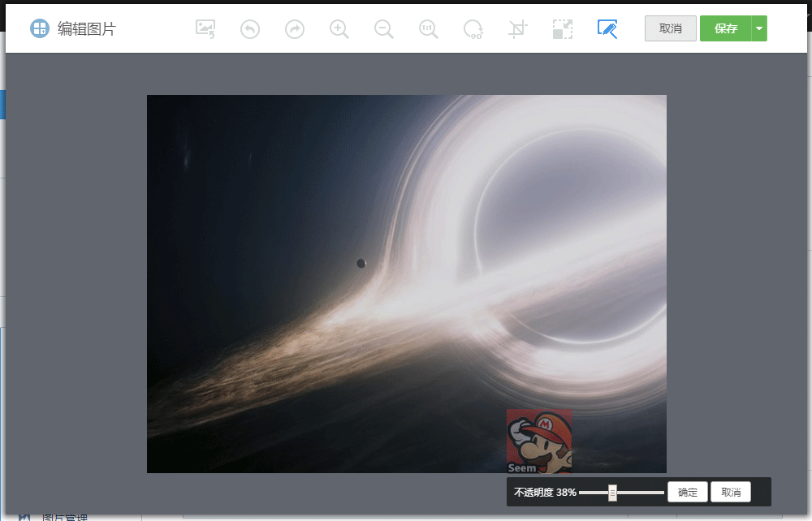Undo the last image edit
Screen dimensions: 812x521
(x=250, y=29)
